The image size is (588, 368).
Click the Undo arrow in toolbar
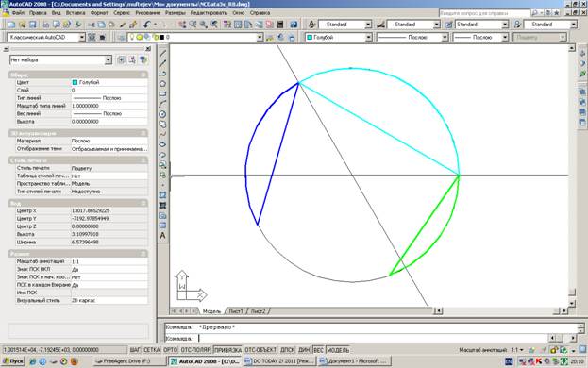click(146, 25)
